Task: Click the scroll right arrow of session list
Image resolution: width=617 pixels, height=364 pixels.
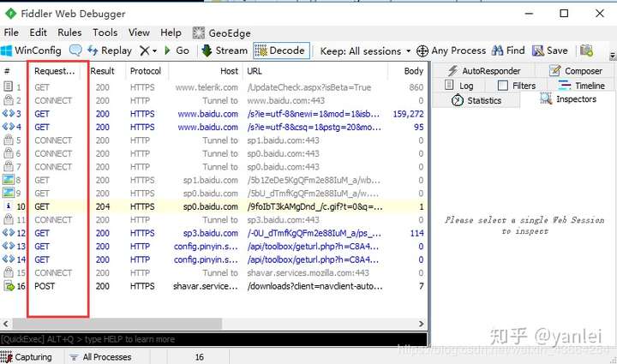Action: 422,324
